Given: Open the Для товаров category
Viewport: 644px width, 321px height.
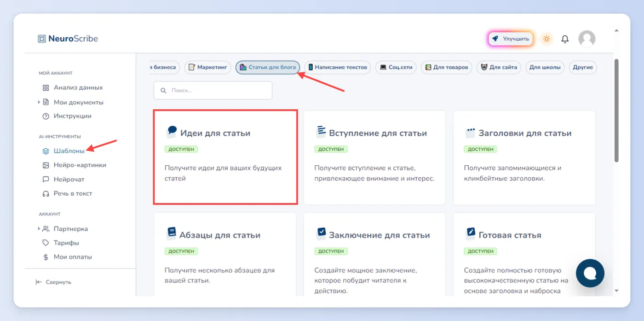Looking at the screenshot, I should (x=446, y=67).
